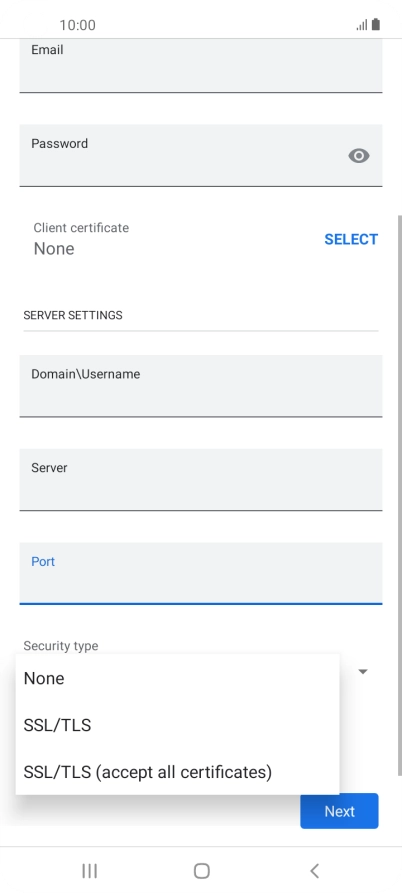The width and height of the screenshot is (402, 893).
Task: Focus the Server input field
Action: pos(200,480)
